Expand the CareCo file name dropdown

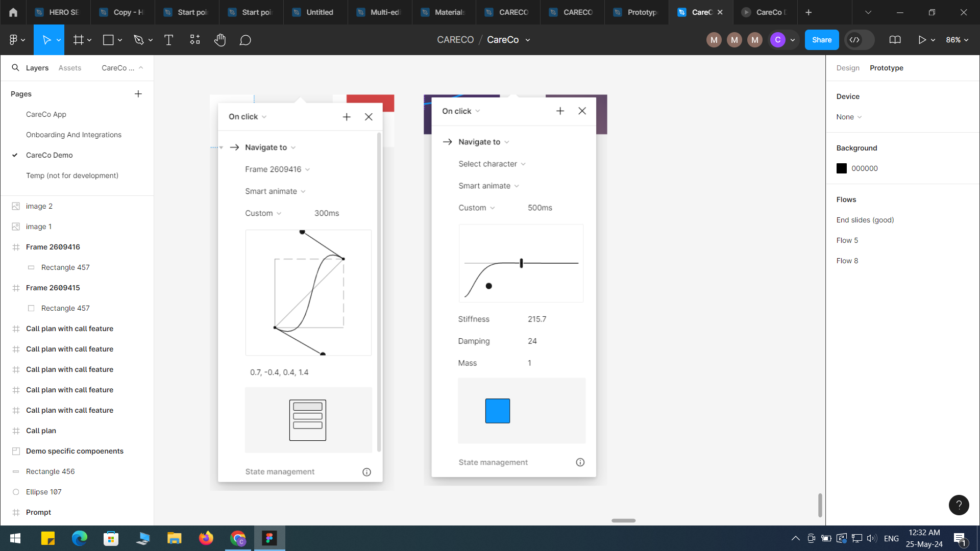tap(528, 40)
